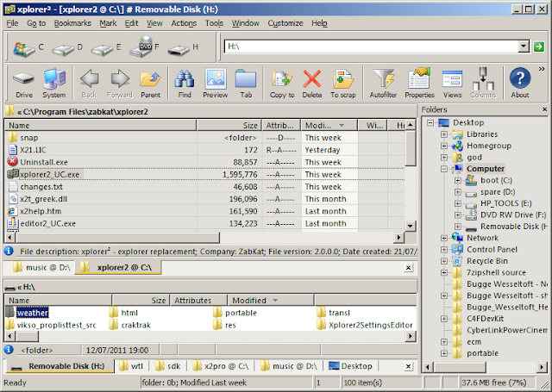Screen dimensions: 552x392
Task: Select the wtl bottom tab
Action: tap(131, 366)
